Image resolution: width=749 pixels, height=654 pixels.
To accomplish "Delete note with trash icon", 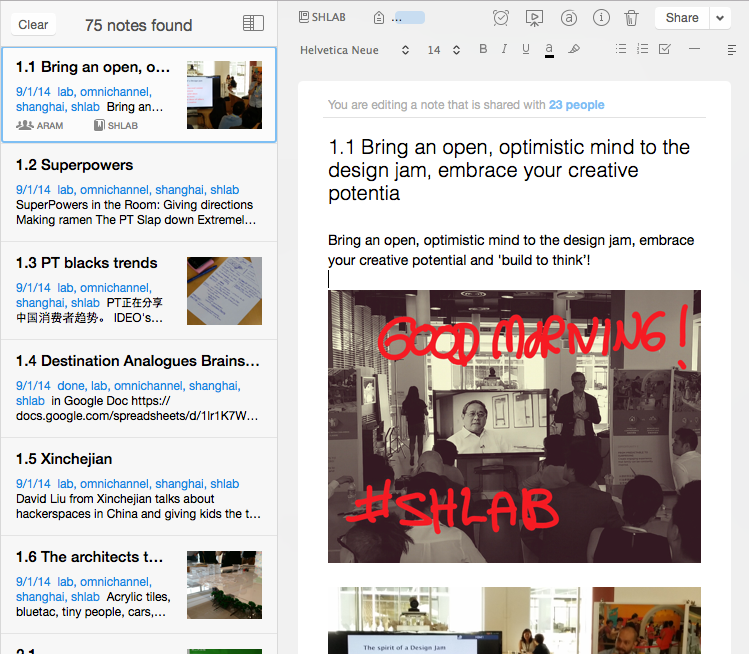I will point(631,18).
